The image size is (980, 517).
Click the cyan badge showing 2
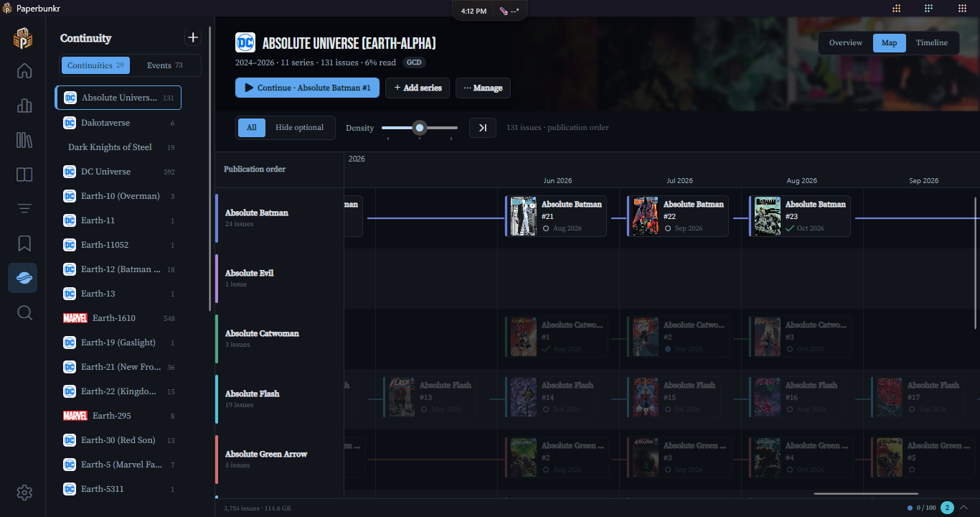pos(947,508)
